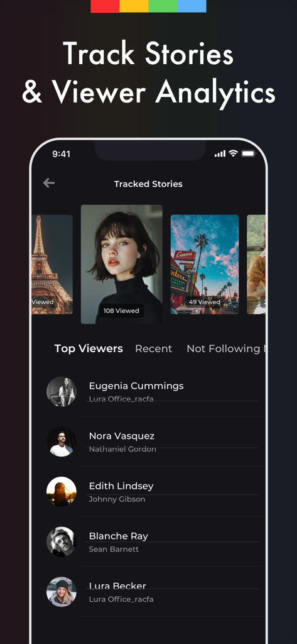The image size is (297, 644).
Task: Click the Nathaniel Gordon subtitle
Action: click(x=122, y=449)
